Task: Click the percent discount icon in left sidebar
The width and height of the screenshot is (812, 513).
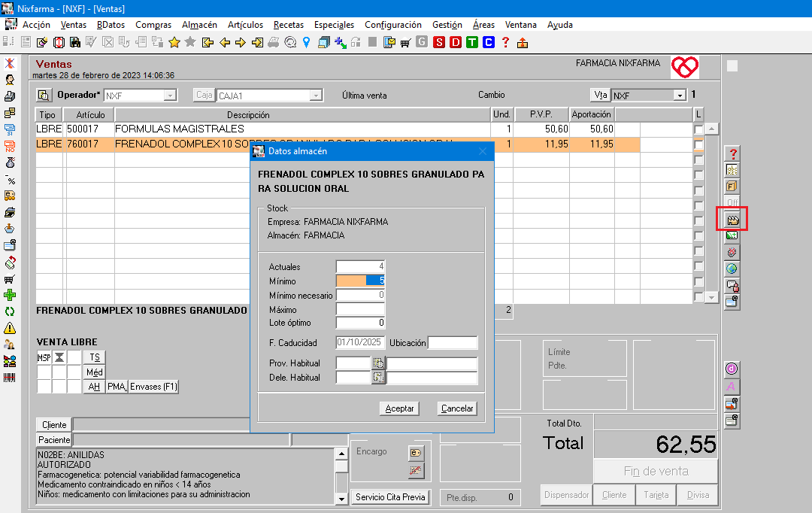Action: [x=10, y=179]
